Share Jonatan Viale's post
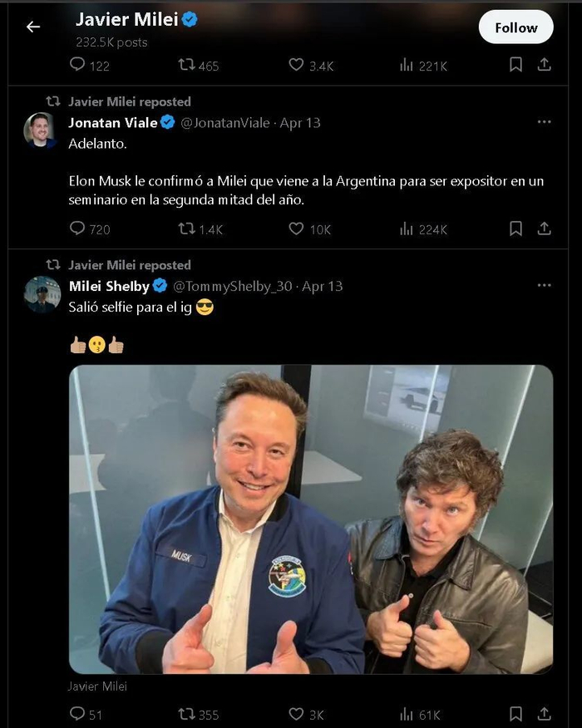 pyautogui.click(x=545, y=229)
